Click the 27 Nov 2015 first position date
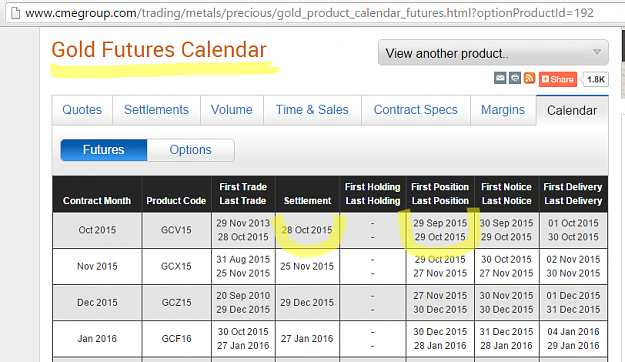Viewport: 625px width, 362px height. tap(440, 296)
